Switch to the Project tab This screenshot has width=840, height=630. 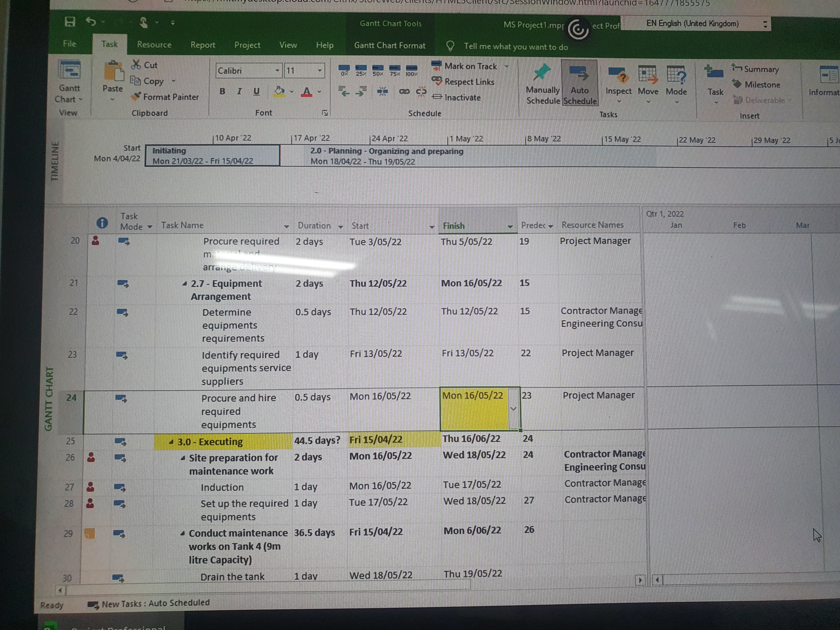(247, 45)
